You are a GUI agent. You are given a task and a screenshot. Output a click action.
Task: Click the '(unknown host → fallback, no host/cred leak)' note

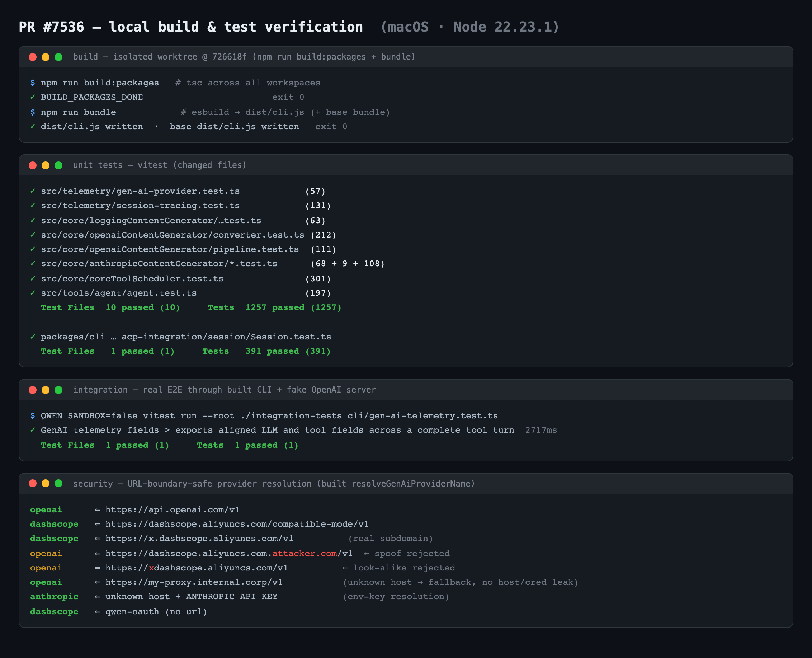tap(461, 583)
